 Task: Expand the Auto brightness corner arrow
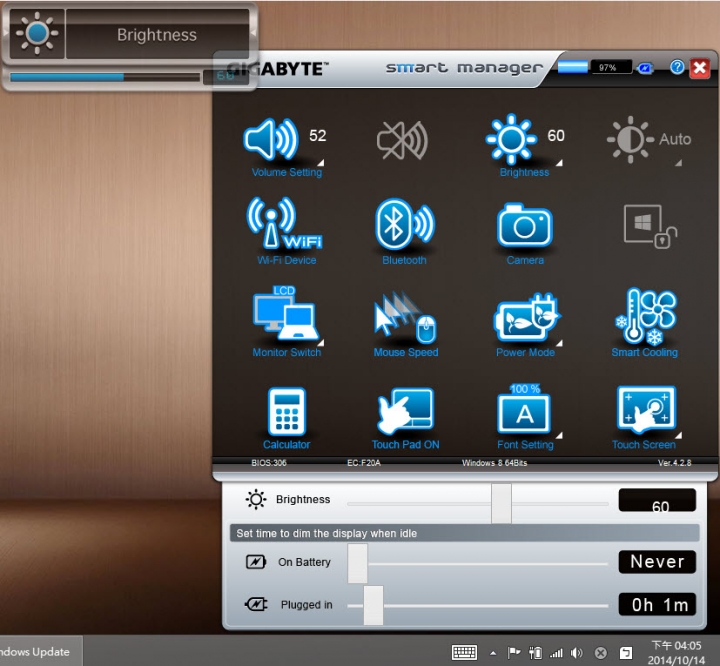679,163
